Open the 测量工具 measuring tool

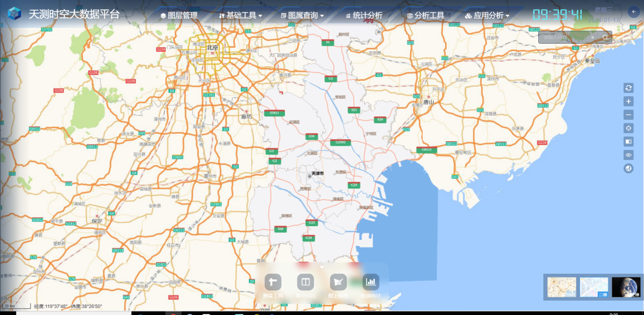click(273, 286)
